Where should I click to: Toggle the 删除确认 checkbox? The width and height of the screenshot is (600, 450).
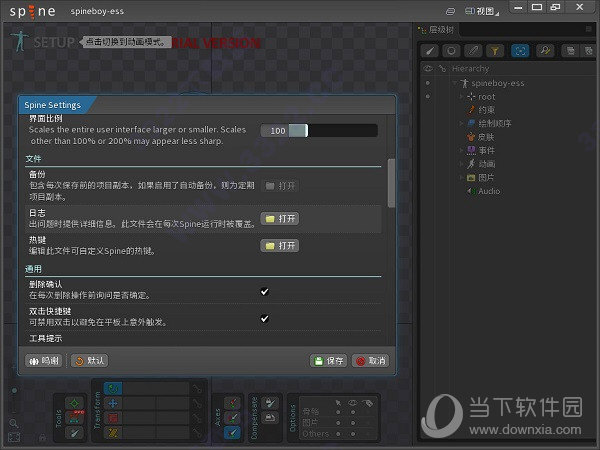[x=264, y=292]
